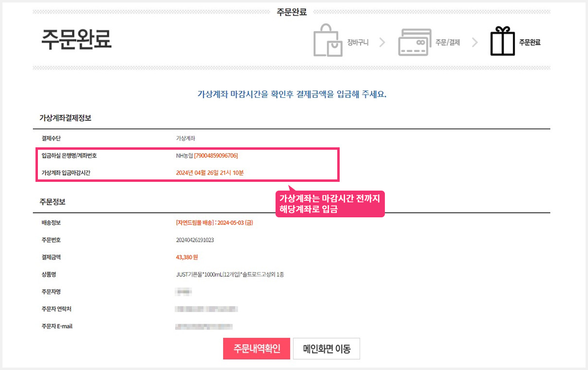Click the 주문완료 page title heading
The width and height of the screenshot is (588, 370).
pos(76,41)
